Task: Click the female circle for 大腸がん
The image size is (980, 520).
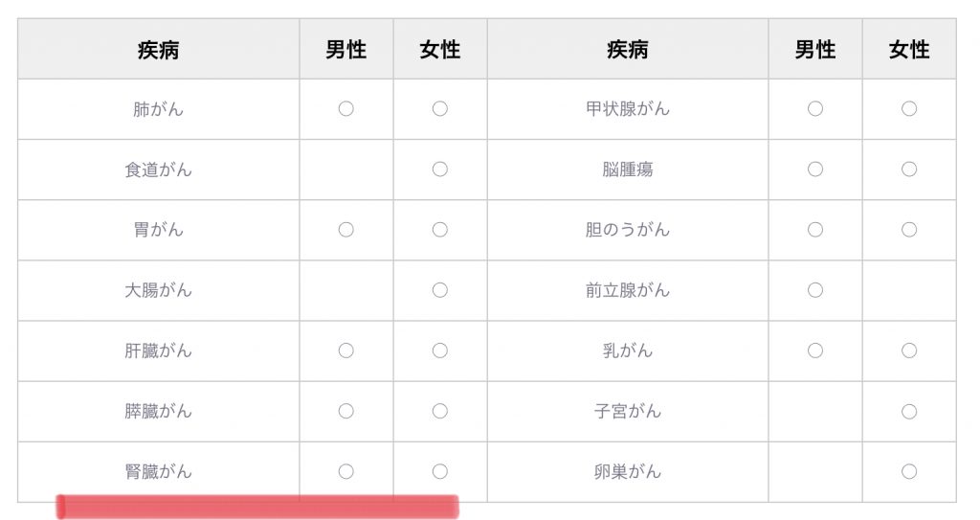Action: [440, 290]
